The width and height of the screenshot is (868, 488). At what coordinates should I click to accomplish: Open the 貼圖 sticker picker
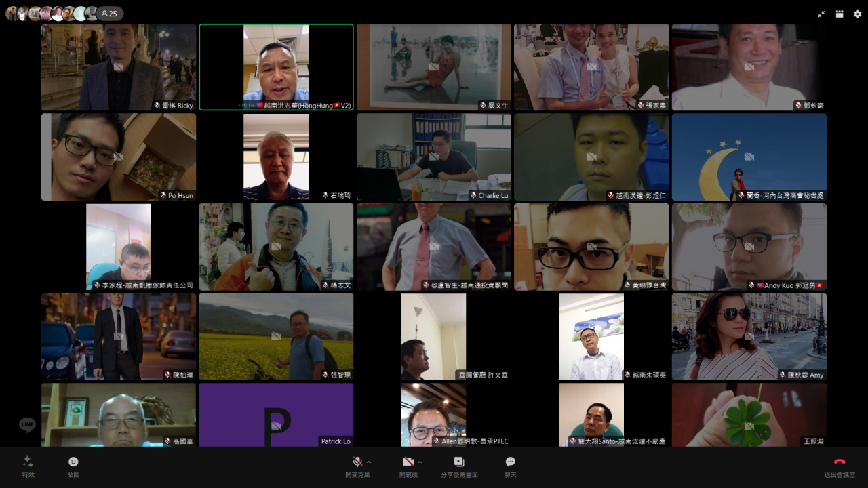pos(73,466)
